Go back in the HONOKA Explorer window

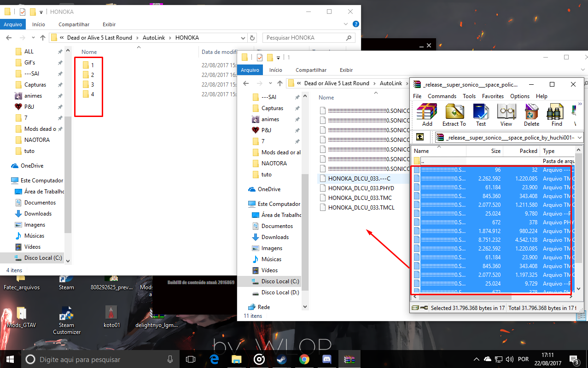coord(9,38)
